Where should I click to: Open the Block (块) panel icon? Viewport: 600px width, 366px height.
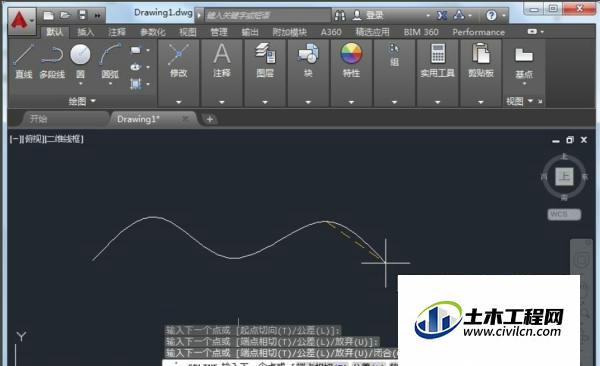[x=308, y=54]
